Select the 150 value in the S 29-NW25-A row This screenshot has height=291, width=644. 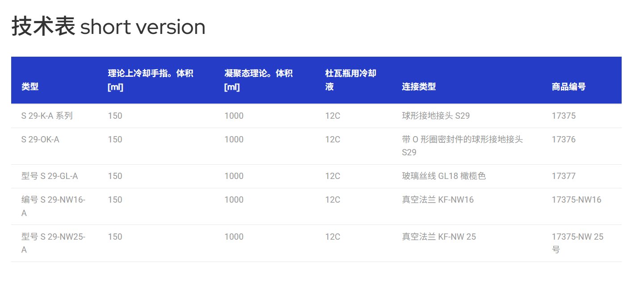point(115,237)
